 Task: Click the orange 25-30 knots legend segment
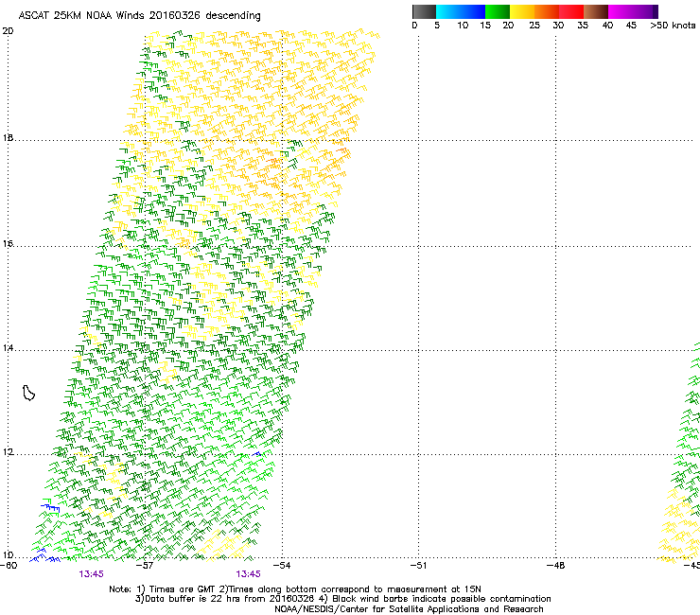pyautogui.click(x=547, y=11)
